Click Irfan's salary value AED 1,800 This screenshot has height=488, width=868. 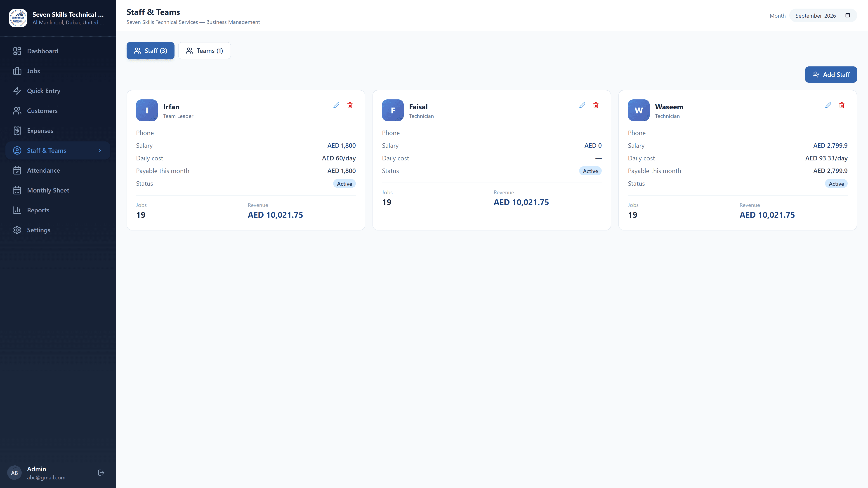tap(341, 145)
